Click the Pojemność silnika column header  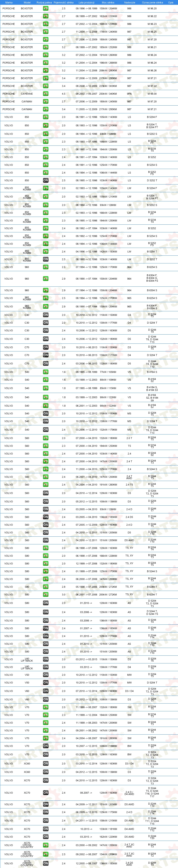(x=64, y=2)
